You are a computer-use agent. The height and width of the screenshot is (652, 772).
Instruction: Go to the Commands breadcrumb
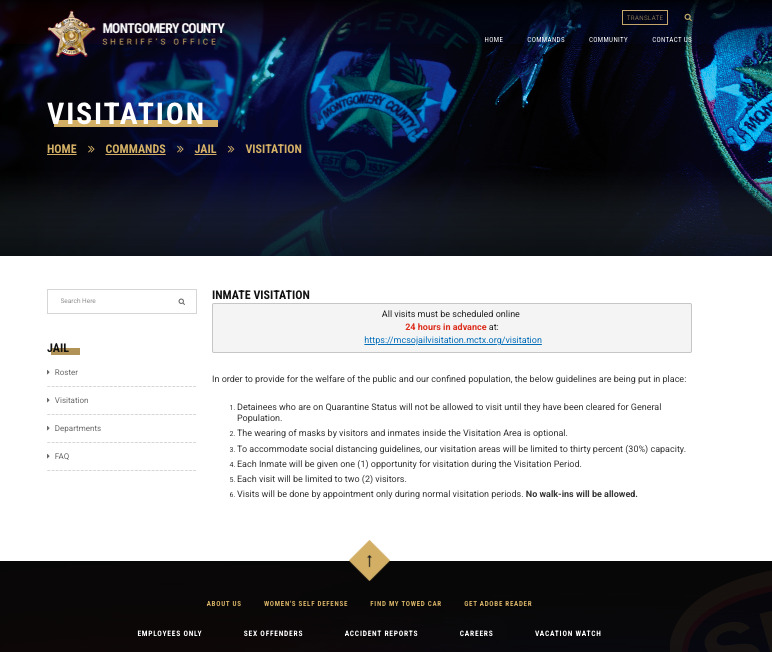(x=135, y=149)
